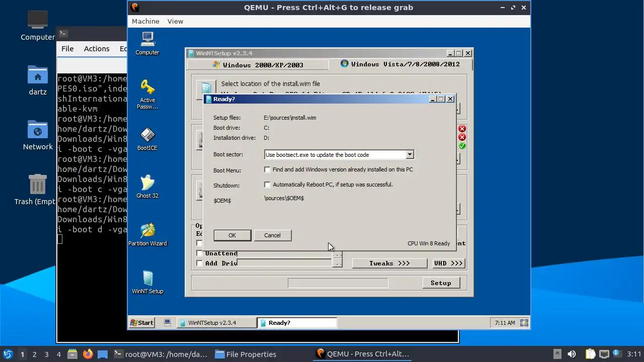Open the host Computer desktop icon

click(38, 25)
